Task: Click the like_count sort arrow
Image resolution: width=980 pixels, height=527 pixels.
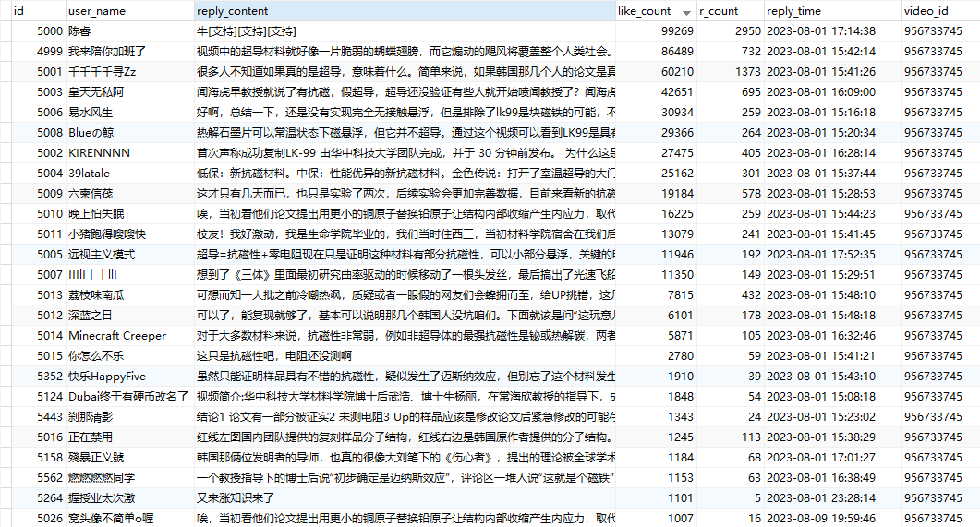Action: [x=687, y=13]
